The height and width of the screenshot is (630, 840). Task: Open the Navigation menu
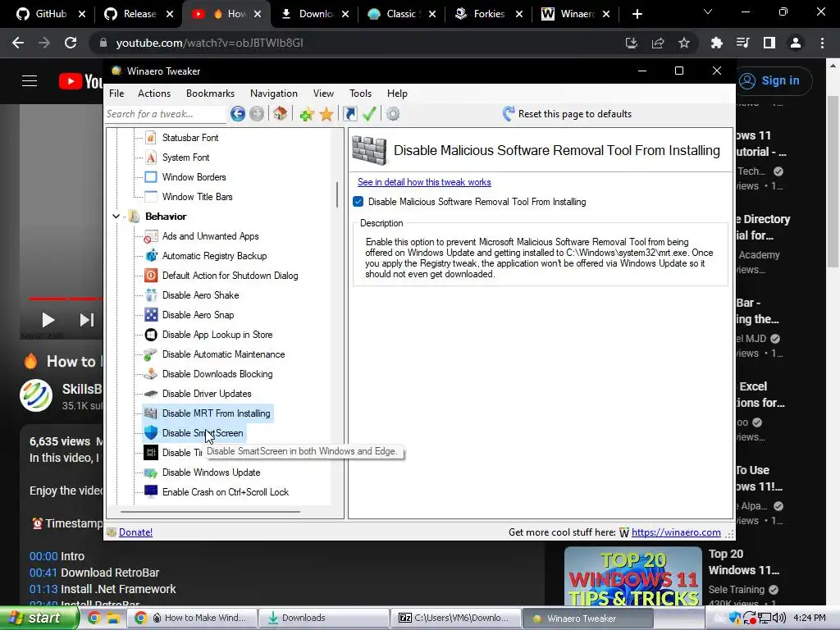click(273, 94)
